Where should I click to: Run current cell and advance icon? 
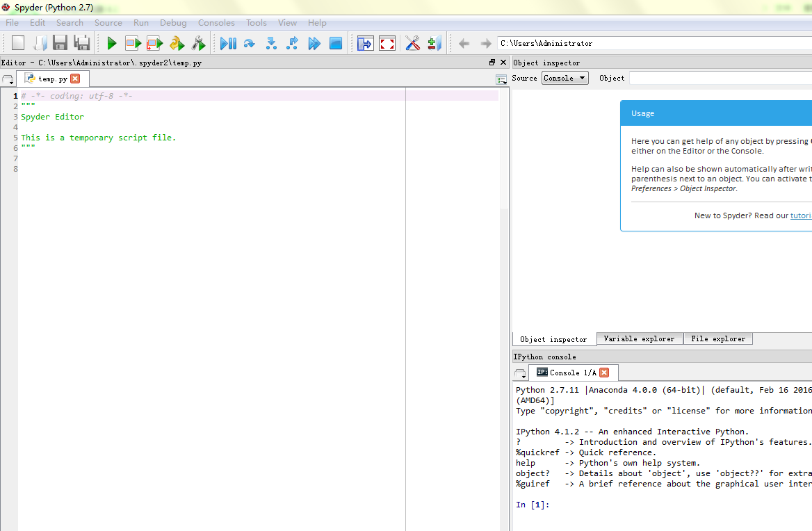pyautogui.click(x=155, y=43)
